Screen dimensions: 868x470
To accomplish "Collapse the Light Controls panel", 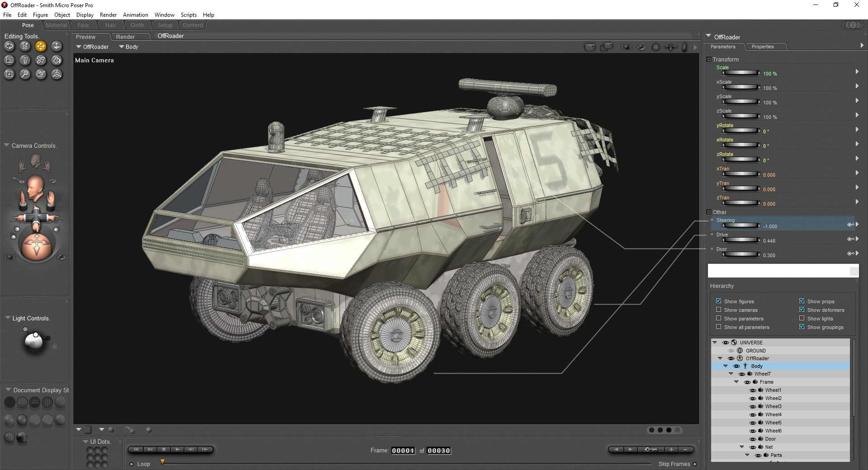I will coord(8,318).
